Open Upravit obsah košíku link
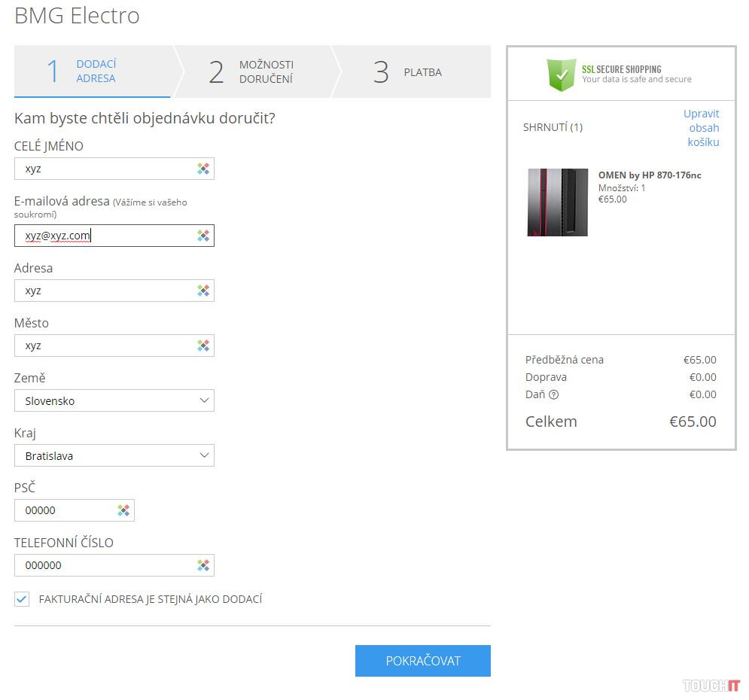Image resolution: width=749 pixels, height=700 pixels. click(x=703, y=128)
